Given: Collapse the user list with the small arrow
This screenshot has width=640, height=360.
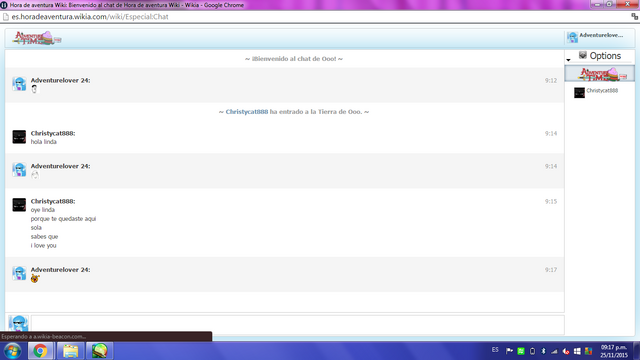Looking at the screenshot, I should pyautogui.click(x=568, y=60).
